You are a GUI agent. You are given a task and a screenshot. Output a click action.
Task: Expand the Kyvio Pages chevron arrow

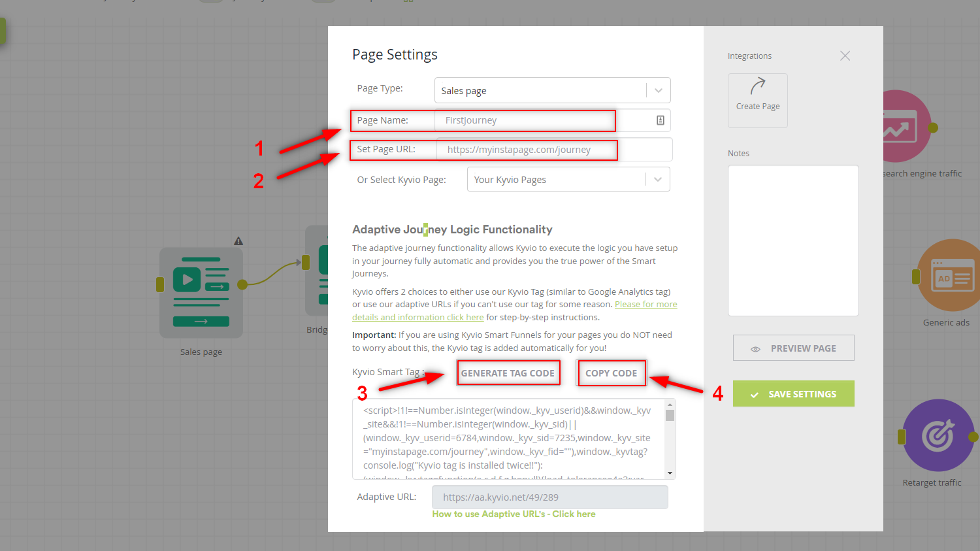[658, 179]
